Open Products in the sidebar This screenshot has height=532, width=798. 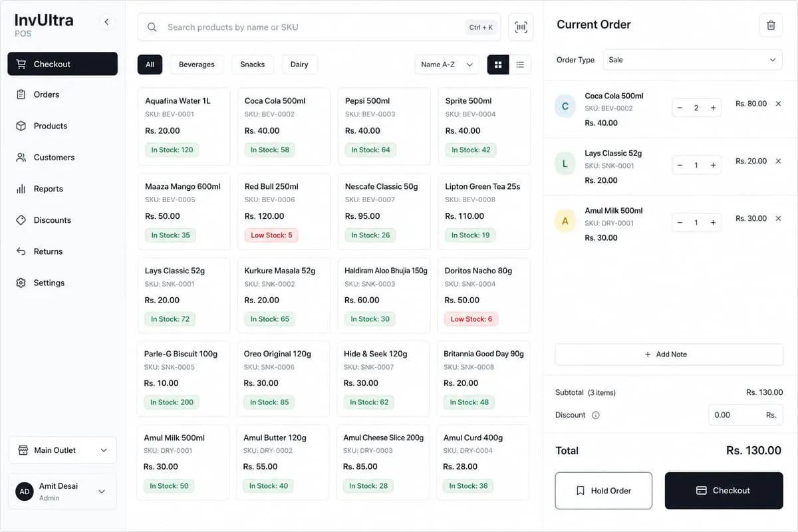coord(63,126)
